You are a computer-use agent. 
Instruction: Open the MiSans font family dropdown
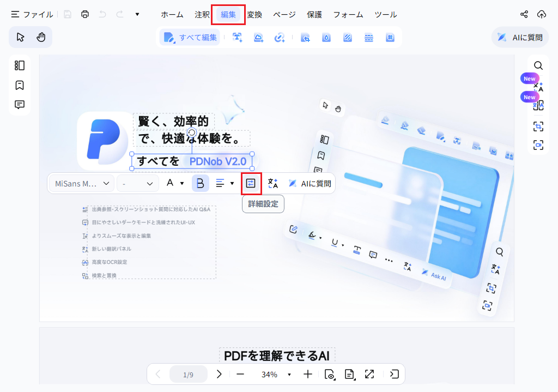point(82,183)
